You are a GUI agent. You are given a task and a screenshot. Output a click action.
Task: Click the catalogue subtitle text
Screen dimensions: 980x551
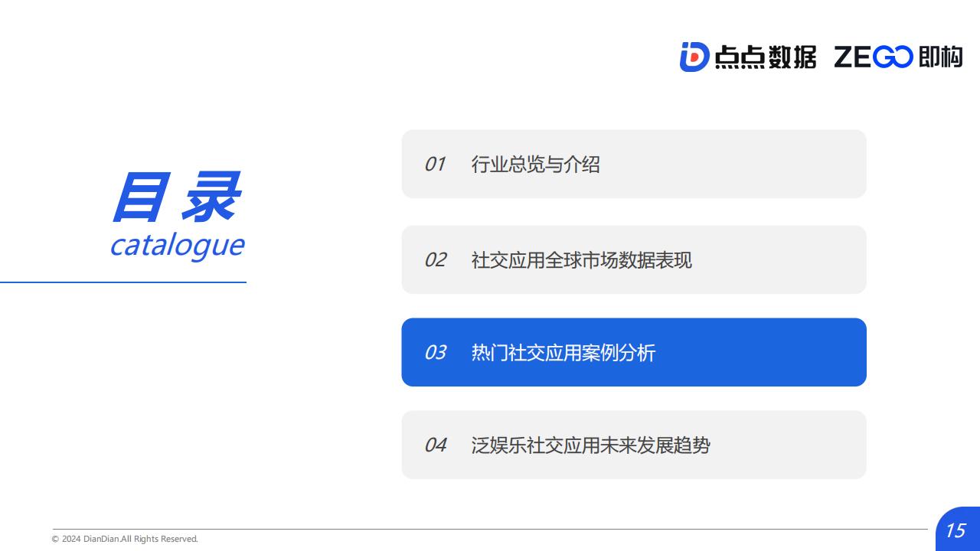coord(177,246)
